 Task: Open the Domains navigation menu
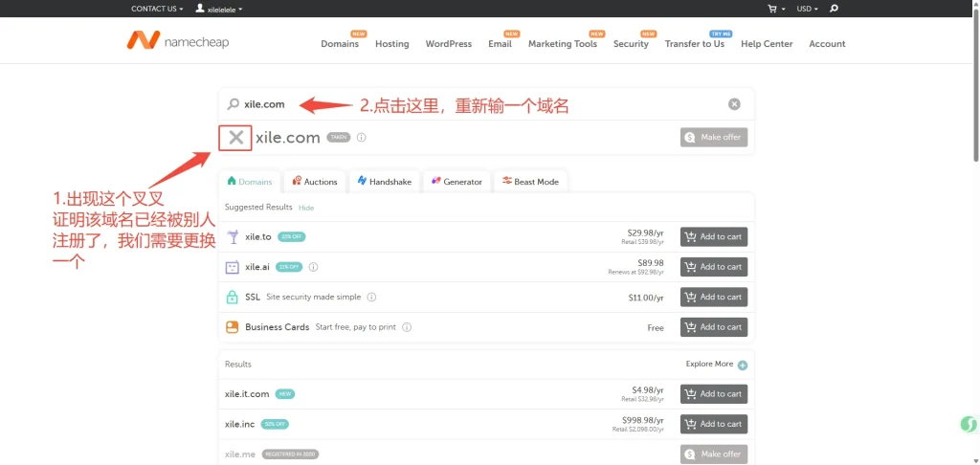coord(340,44)
